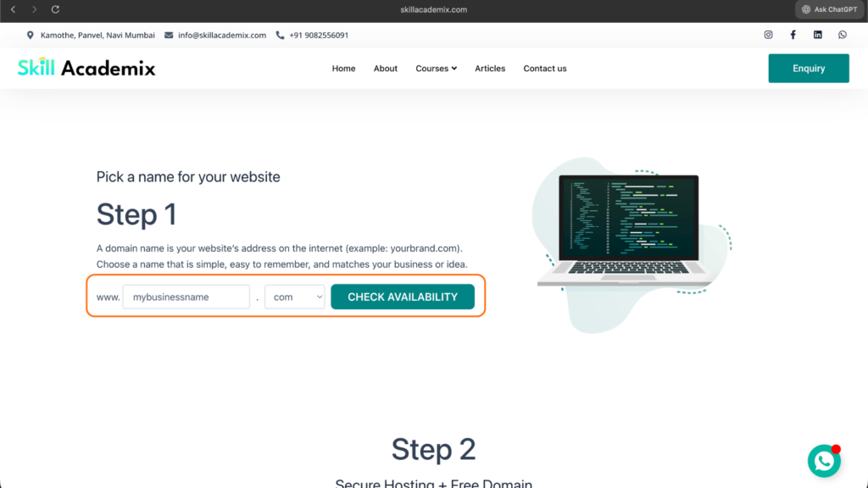
Task: Click the Ask ChatGPT browser button
Action: [x=829, y=9]
